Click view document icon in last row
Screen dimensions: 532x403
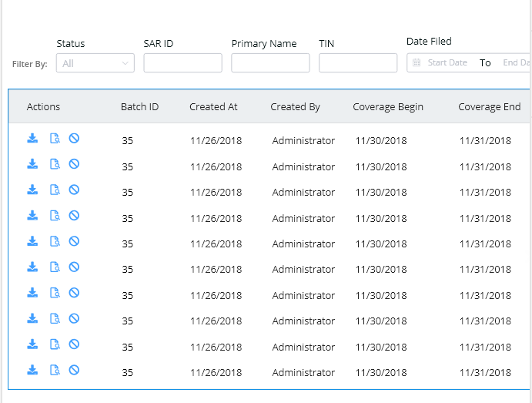[x=55, y=370]
